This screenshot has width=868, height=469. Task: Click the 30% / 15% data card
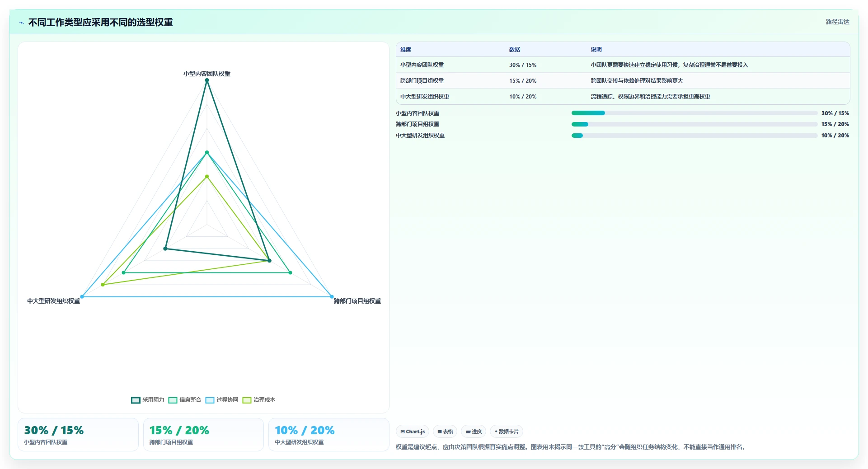(x=78, y=435)
